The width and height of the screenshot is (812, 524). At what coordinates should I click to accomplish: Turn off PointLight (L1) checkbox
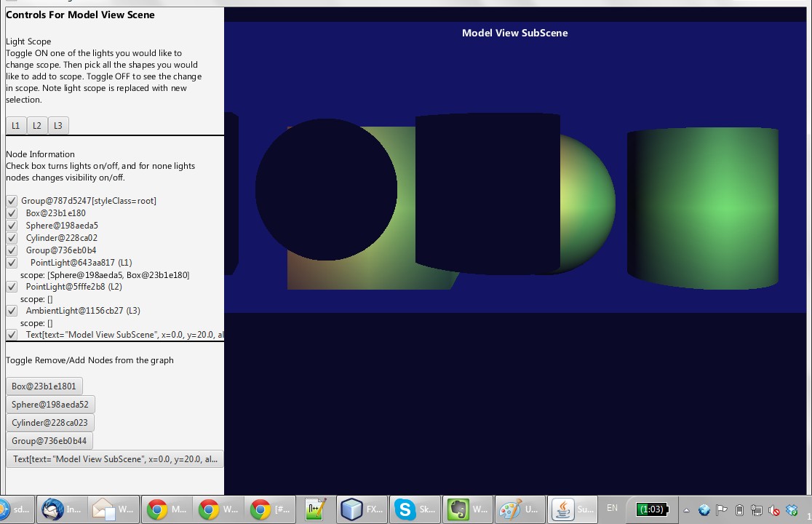12,263
